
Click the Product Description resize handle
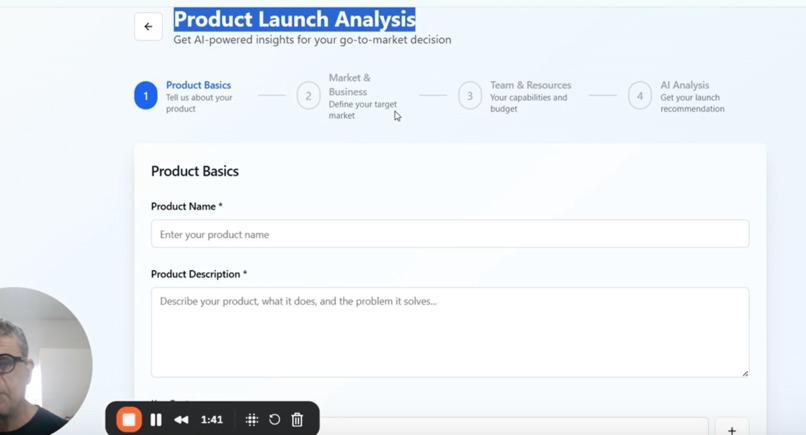click(745, 373)
